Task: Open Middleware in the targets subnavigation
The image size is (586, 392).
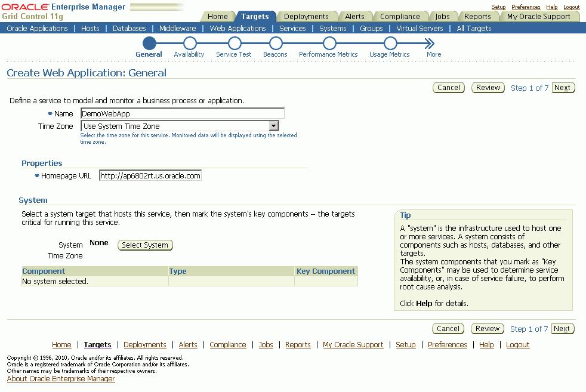Action: click(177, 29)
